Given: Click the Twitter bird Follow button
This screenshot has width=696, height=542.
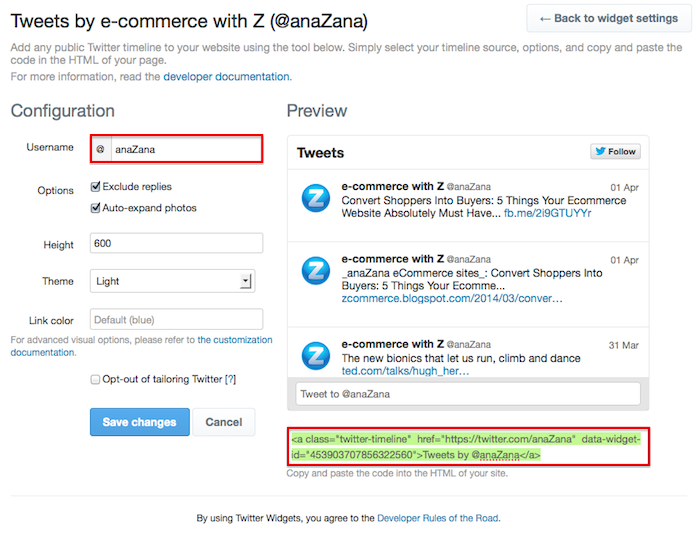Looking at the screenshot, I should coord(615,151).
